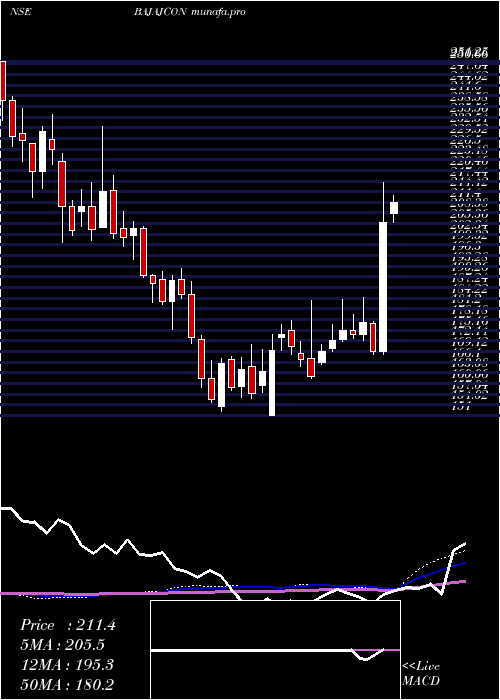Click the 151 price axis label
Screen dimensions: 500x700
coord(459,406)
